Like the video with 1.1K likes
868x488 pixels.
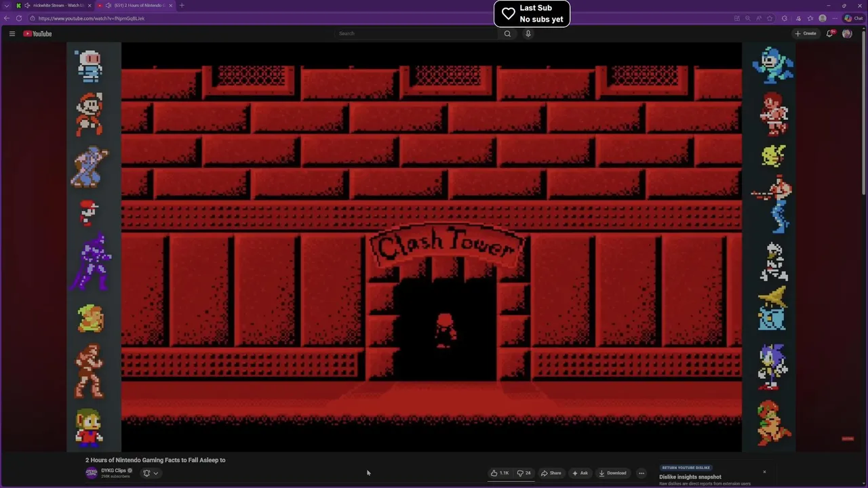[x=500, y=473]
